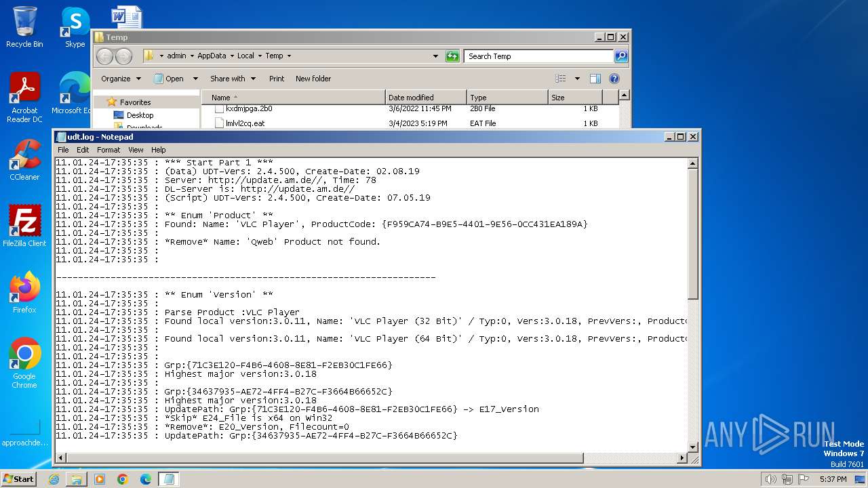Open Google Chrome desktop shortcut
Image resolution: width=868 pixels, height=488 pixels.
pos(24,363)
